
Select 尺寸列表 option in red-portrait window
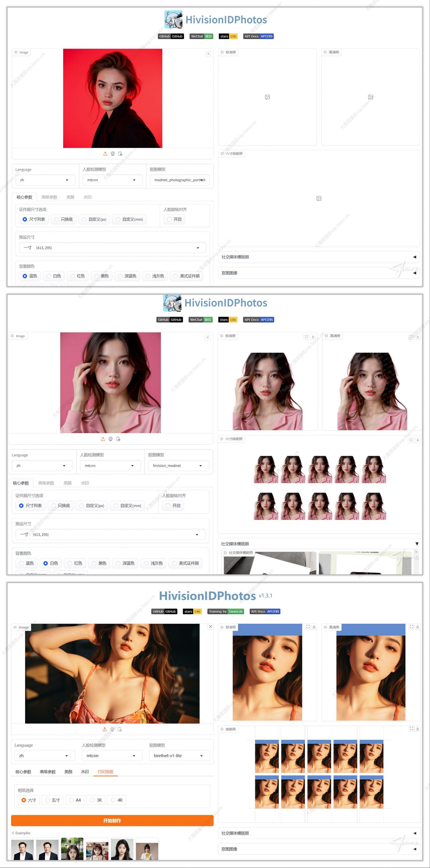(x=34, y=219)
